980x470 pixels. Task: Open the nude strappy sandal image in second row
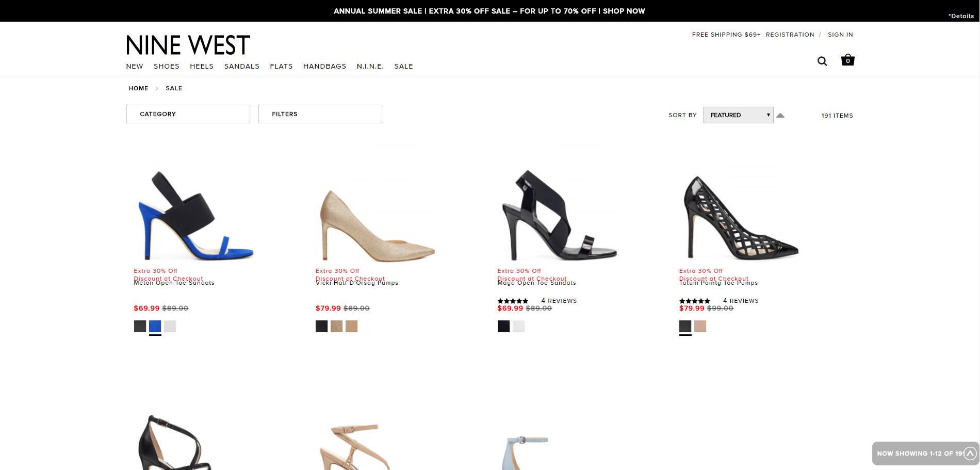pyautogui.click(x=356, y=447)
